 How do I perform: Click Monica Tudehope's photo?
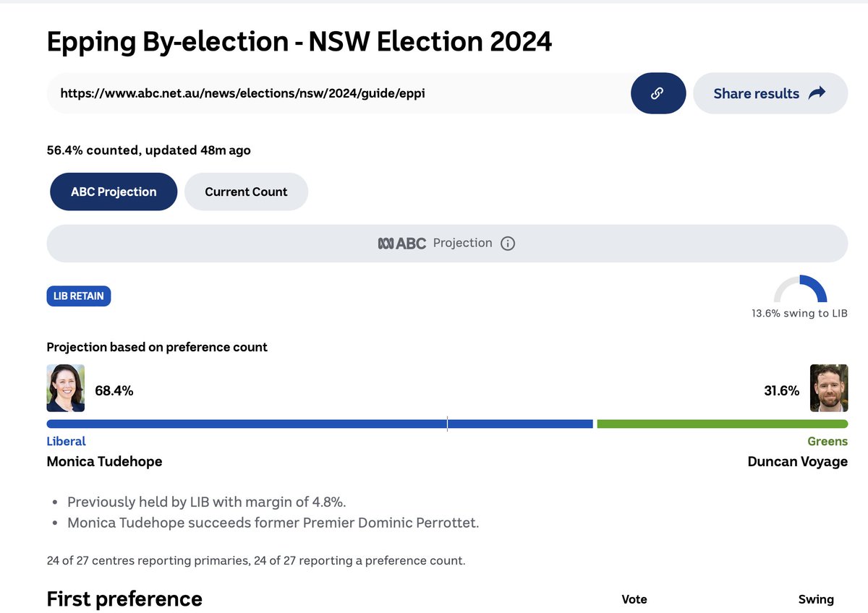(66, 388)
